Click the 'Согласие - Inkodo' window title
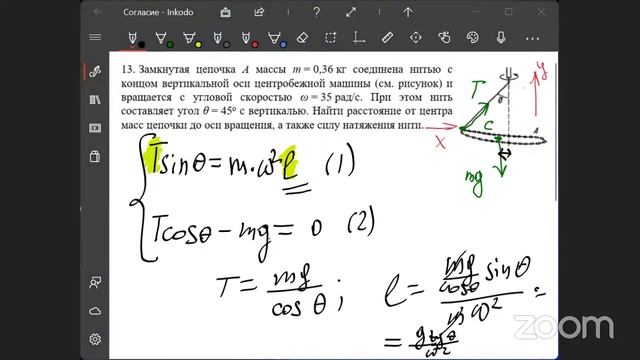640x360 pixels. (x=158, y=12)
